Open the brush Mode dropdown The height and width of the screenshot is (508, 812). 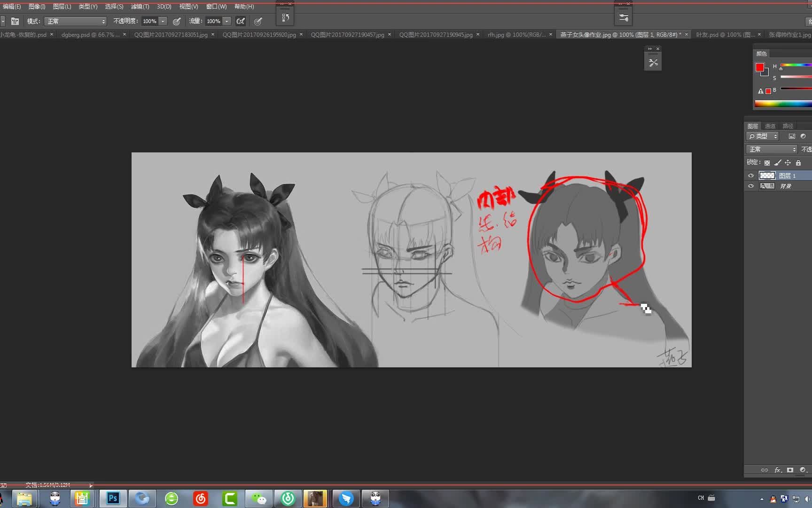pyautogui.click(x=75, y=21)
